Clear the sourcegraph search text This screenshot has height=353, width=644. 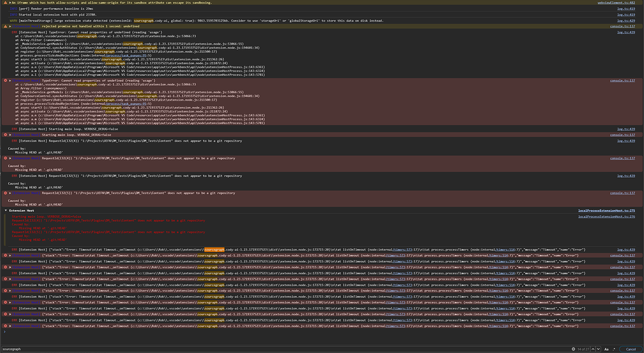[572, 349]
